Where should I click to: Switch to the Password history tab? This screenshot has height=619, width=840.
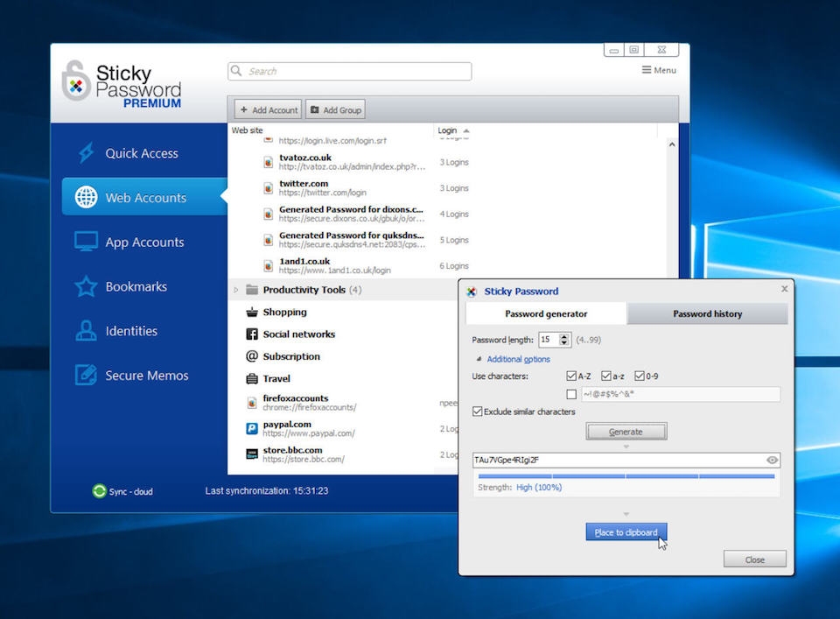707,313
